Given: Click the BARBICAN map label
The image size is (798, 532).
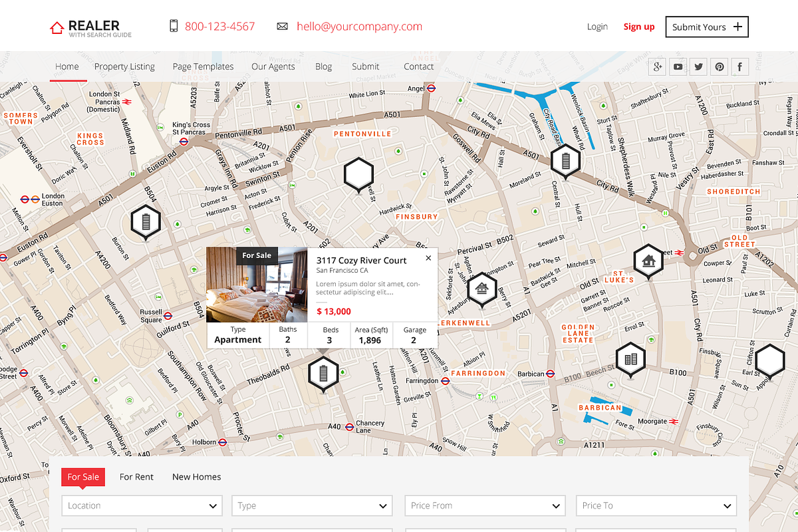Looking at the screenshot, I should point(600,408).
